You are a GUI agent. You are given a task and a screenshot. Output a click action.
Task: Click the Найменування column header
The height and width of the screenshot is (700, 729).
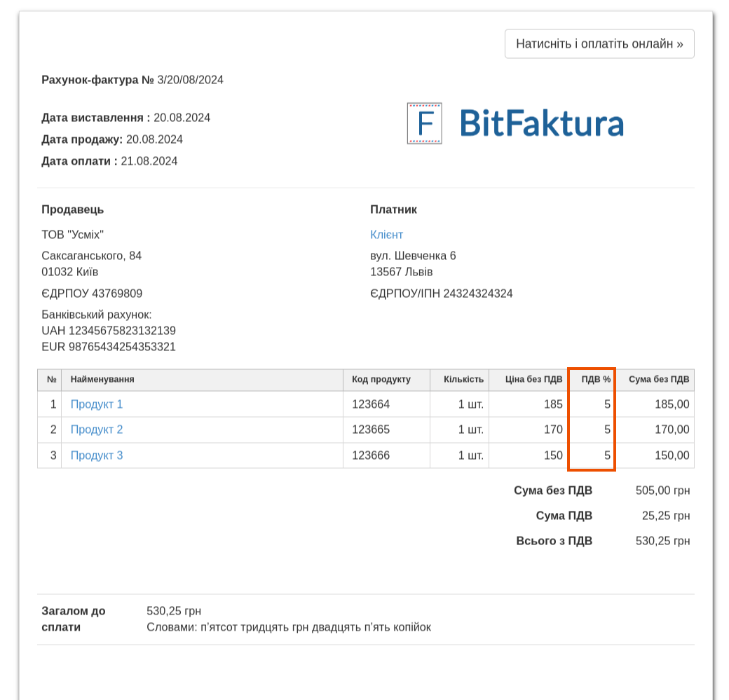click(102, 379)
